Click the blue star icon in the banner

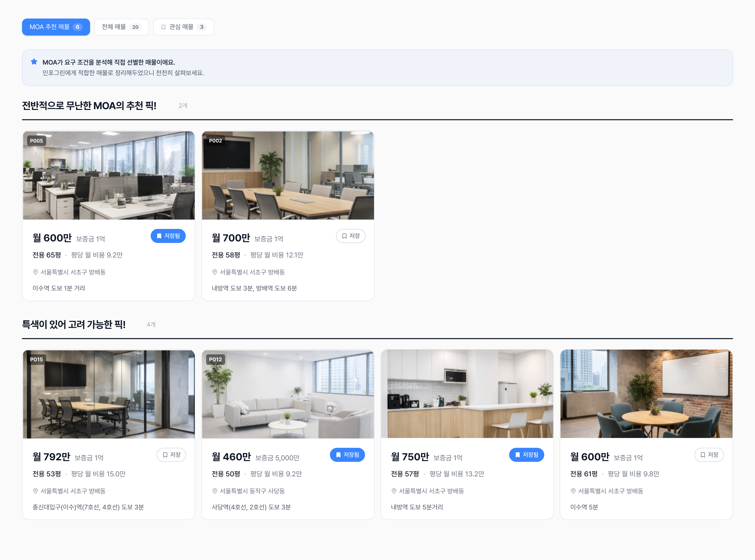click(34, 62)
